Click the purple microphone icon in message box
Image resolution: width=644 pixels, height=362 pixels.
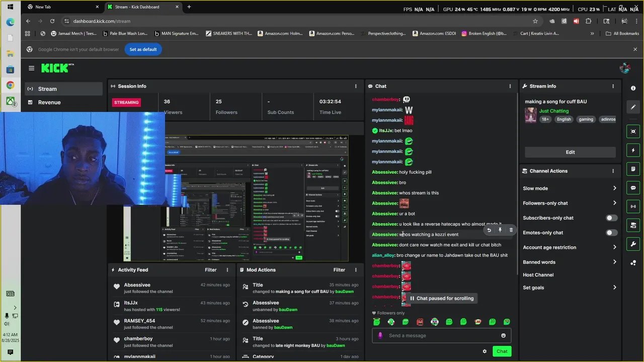tap(380, 335)
